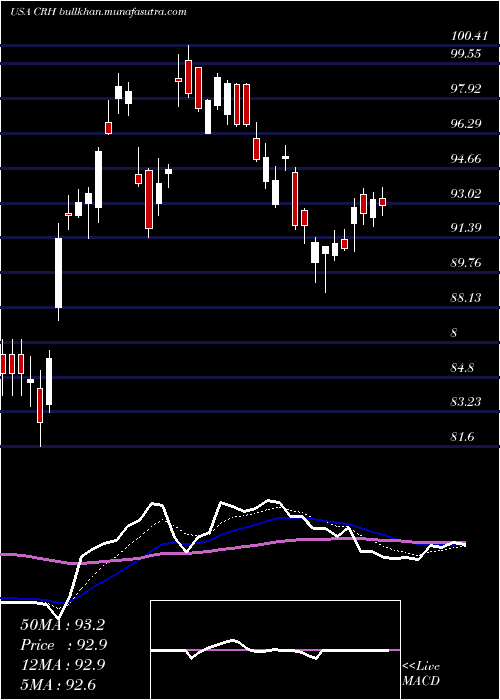Click the 84.8 price axis label
The height and width of the screenshot is (700, 500).
464,368
